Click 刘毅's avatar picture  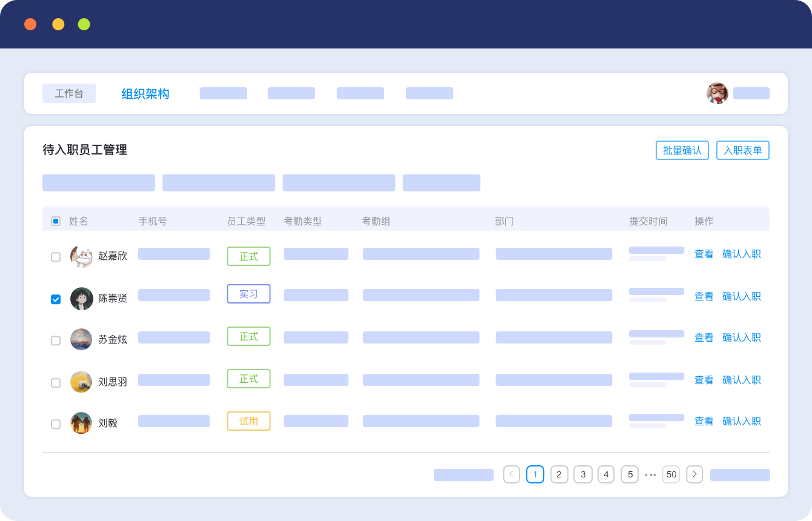(81, 423)
